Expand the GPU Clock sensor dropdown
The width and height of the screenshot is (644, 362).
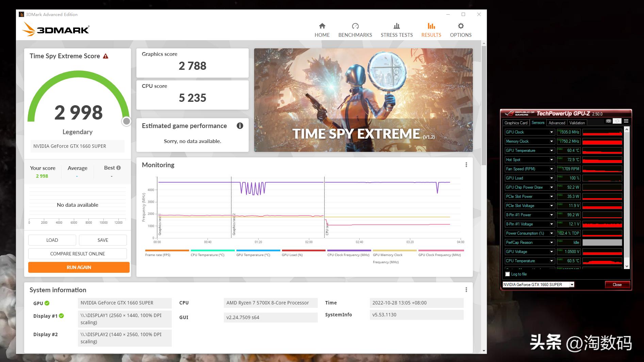tap(552, 132)
